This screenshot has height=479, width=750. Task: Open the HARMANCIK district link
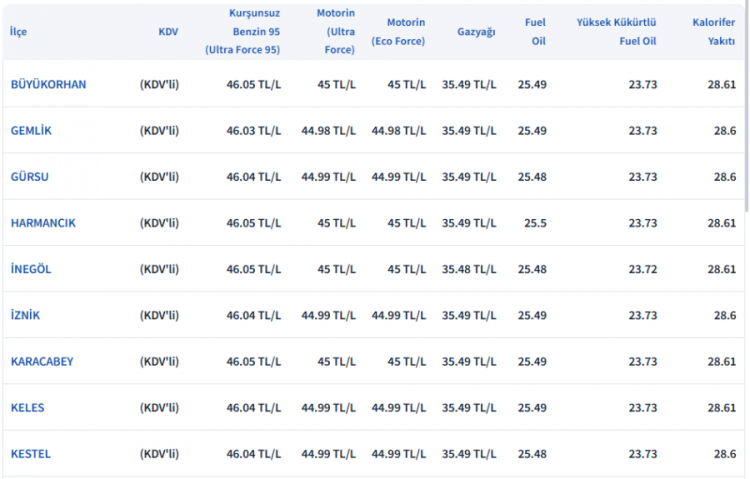[43, 223]
